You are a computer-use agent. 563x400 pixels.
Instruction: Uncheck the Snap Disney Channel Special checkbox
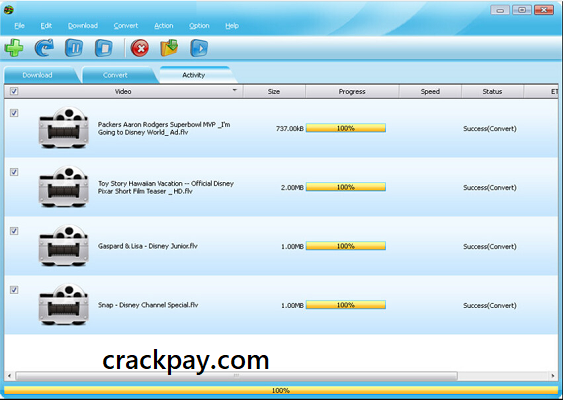click(14, 290)
